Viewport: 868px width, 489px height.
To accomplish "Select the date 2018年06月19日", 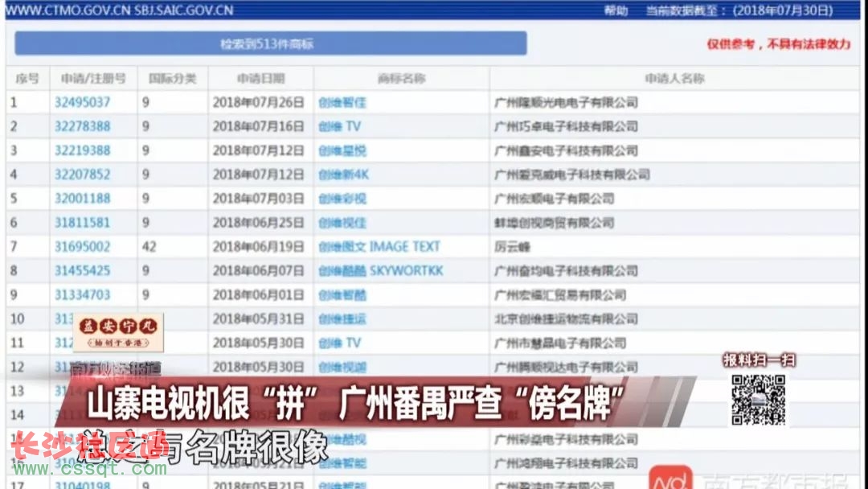I will (x=259, y=246).
